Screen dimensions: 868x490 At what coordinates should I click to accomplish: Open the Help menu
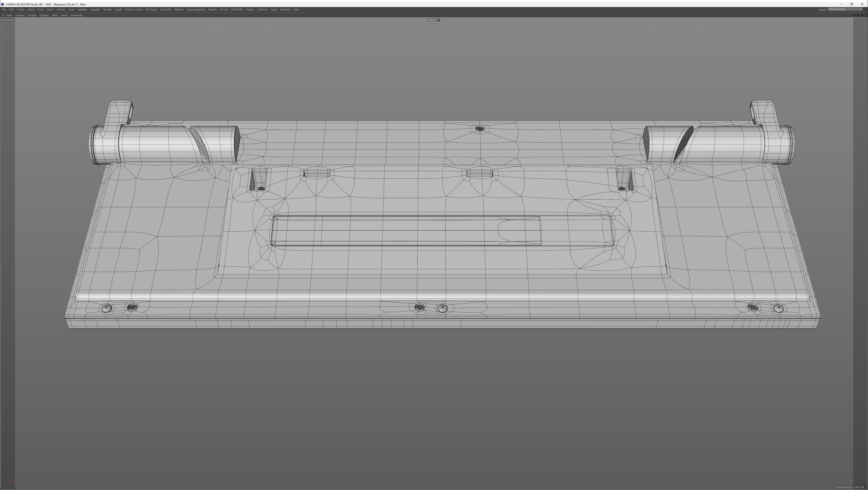(x=296, y=9)
